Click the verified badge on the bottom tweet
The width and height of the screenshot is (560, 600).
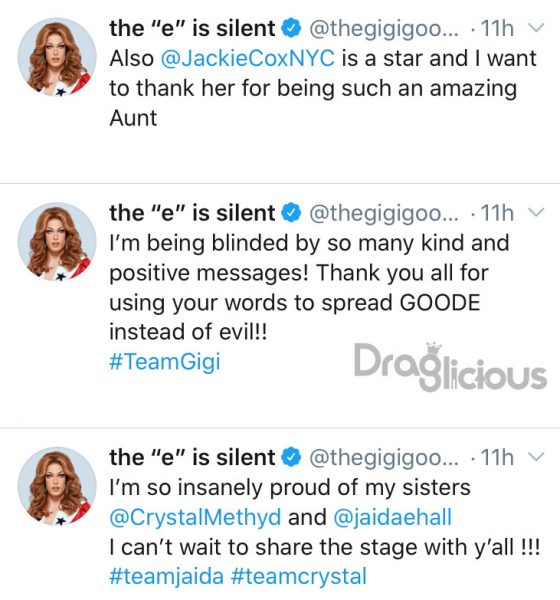coord(291,457)
